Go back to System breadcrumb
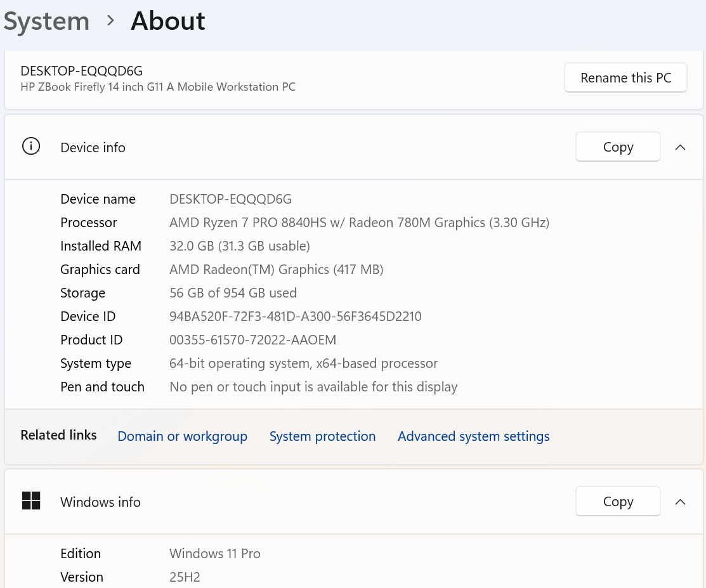The width and height of the screenshot is (706, 588). (46, 22)
